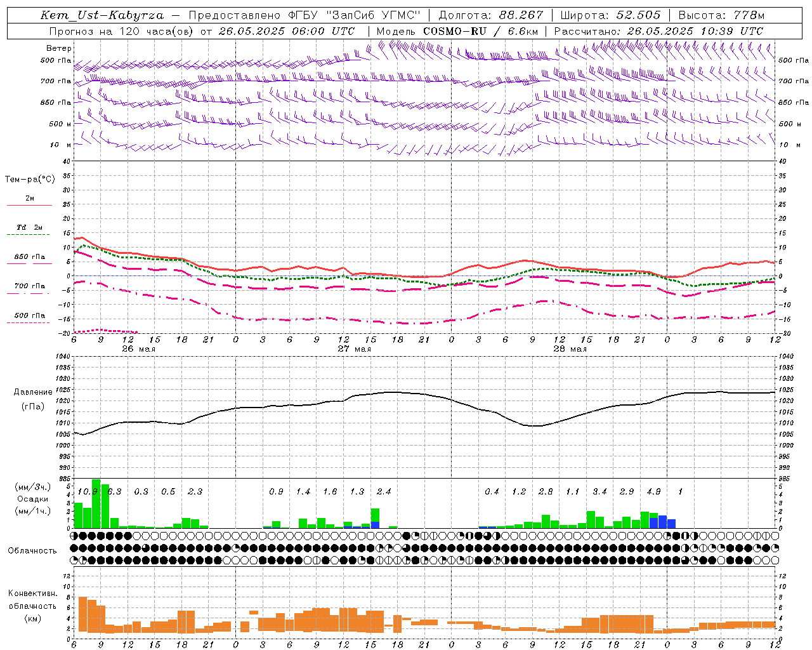Click the 1.1 precipitation total

[x=573, y=492]
